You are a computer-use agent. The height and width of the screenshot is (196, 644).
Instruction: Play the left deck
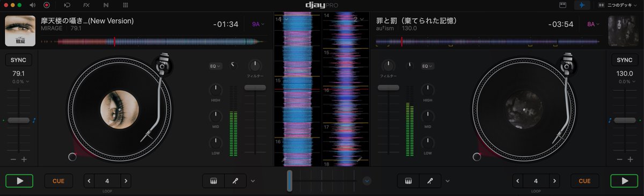coord(20,181)
